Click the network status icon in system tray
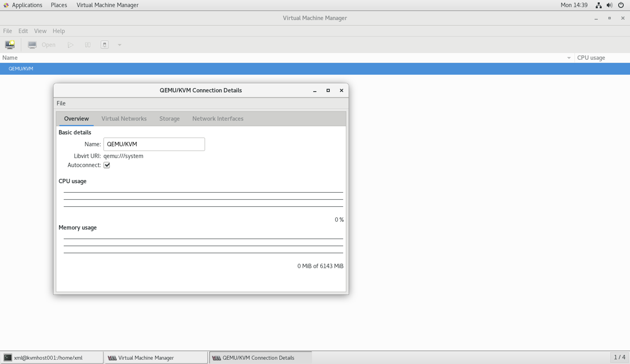 [598, 5]
